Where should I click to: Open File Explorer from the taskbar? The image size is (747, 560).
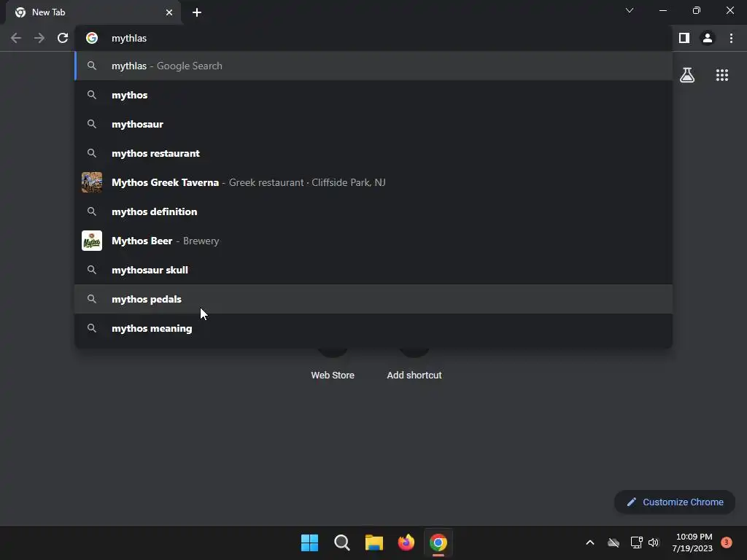pyautogui.click(x=374, y=542)
